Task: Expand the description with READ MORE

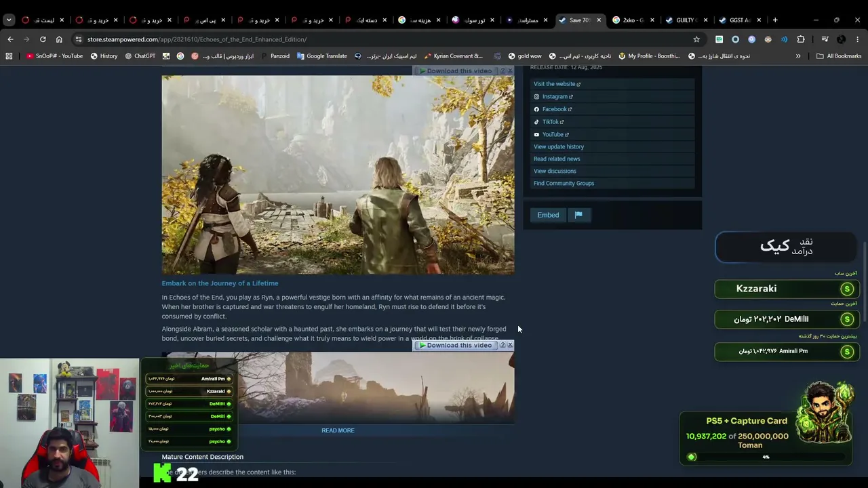Action: pos(338,430)
